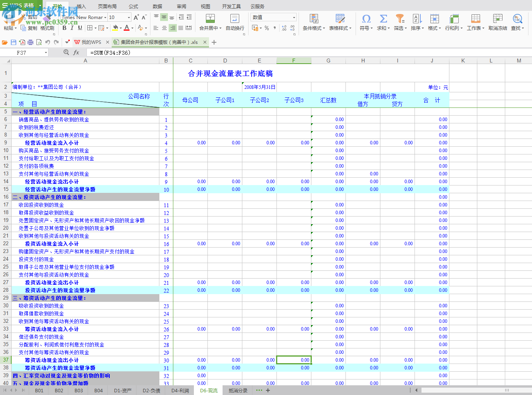
Task: Increase font size with the A+ icon
Action: [x=136, y=17]
